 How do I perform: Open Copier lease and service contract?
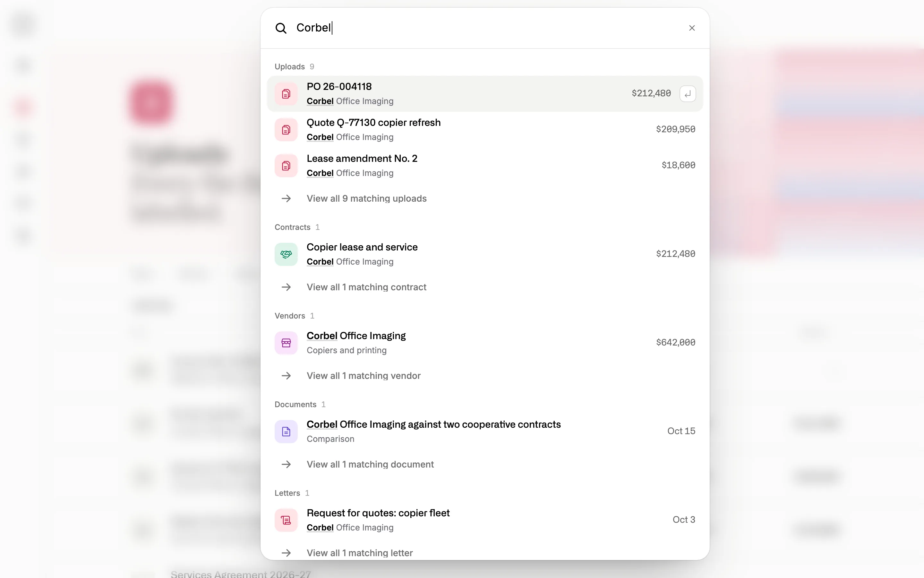tap(484, 254)
